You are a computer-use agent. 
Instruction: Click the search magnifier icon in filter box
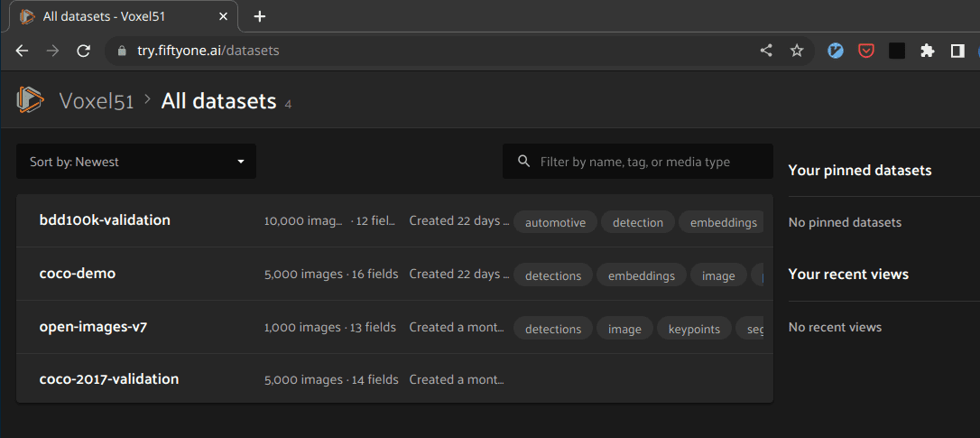point(524,162)
